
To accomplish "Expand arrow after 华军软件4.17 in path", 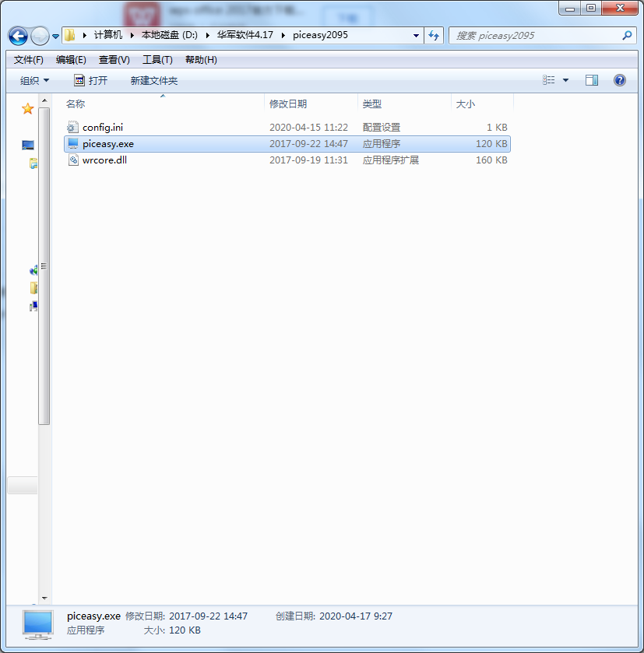I will pos(283,35).
